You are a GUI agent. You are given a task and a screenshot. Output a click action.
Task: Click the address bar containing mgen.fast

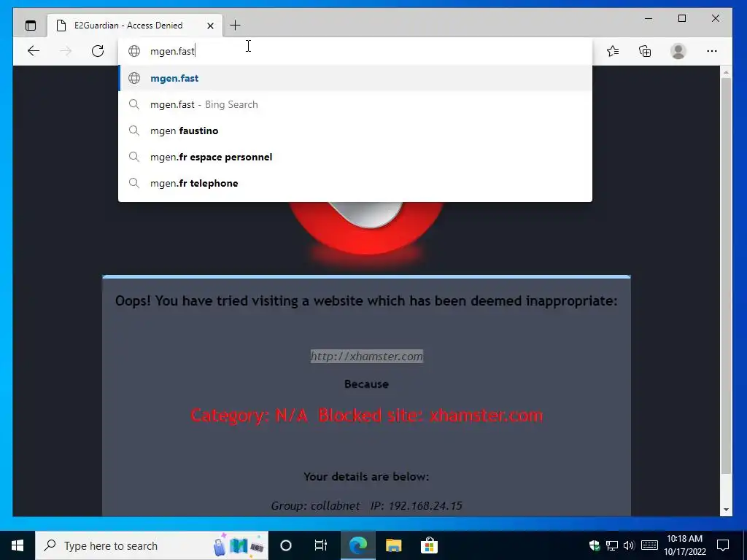coord(355,51)
